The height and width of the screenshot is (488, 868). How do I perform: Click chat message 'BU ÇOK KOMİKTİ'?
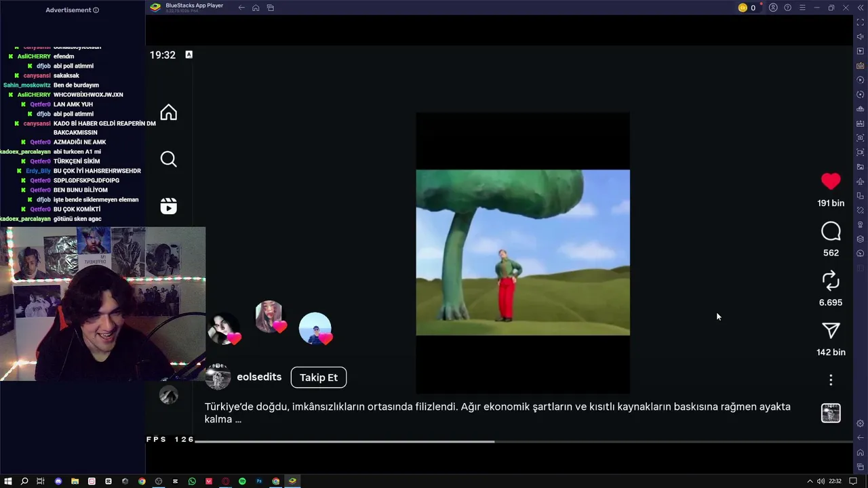point(77,209)
